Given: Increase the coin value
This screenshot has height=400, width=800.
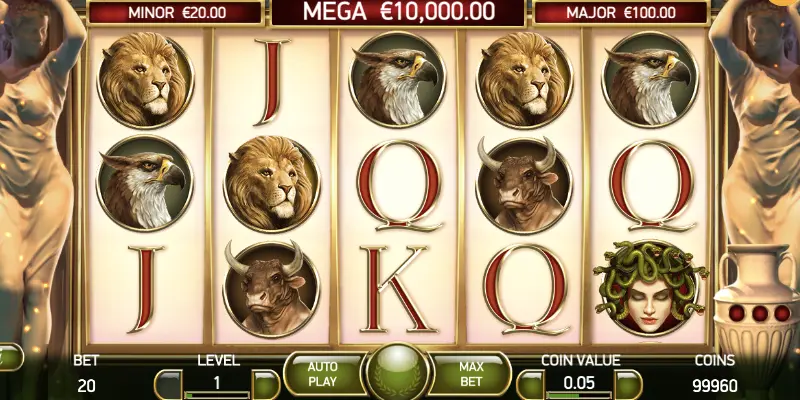Looking at the screenshot, I should (x=628, y=384).
